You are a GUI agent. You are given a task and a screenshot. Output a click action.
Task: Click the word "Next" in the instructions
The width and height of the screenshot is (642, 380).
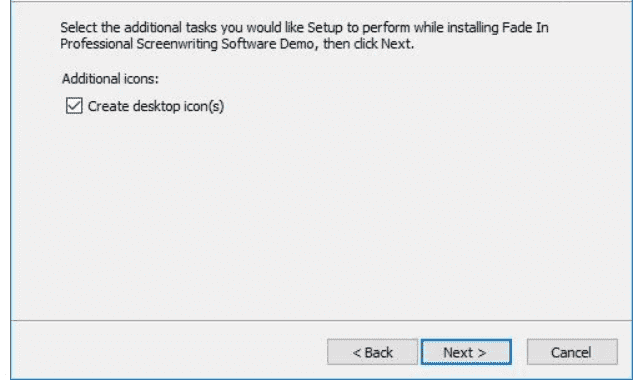click(x=396, y=43)
